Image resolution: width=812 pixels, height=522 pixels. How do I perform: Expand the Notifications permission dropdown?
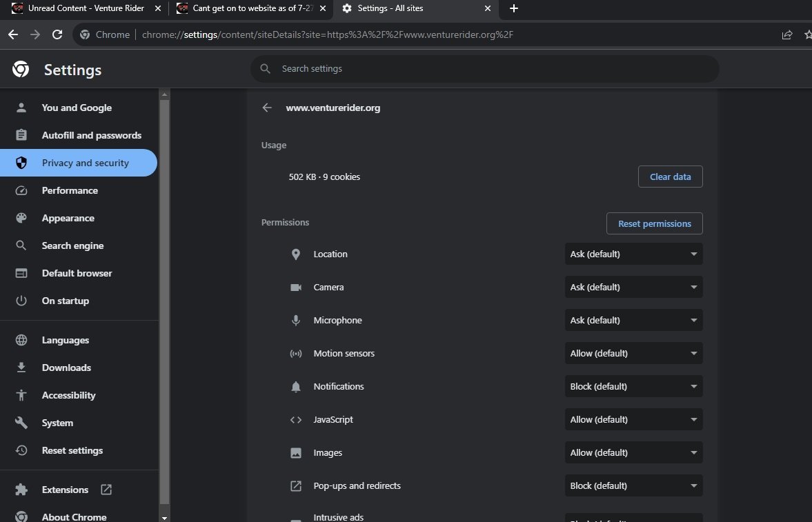pyautogui.click(x=633, y=386)
